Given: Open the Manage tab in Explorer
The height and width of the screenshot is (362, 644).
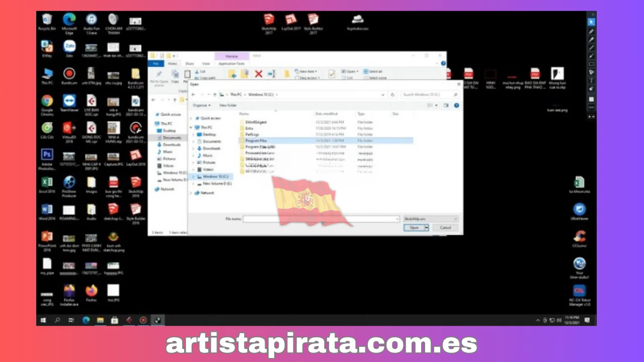Looking at the screenshot, I should [x=231, y=56].
